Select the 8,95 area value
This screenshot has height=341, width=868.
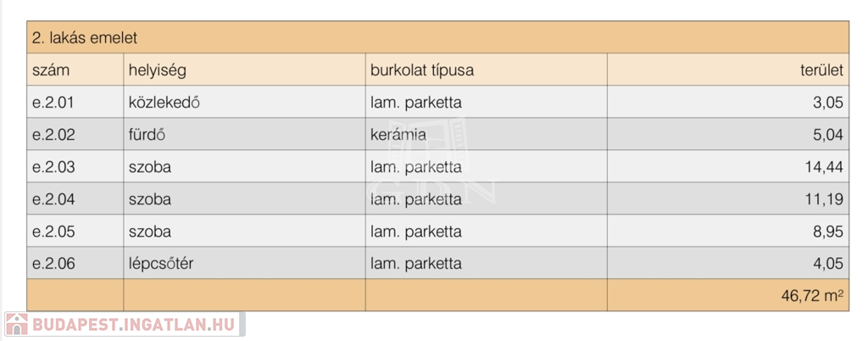(x=826, y=232)
